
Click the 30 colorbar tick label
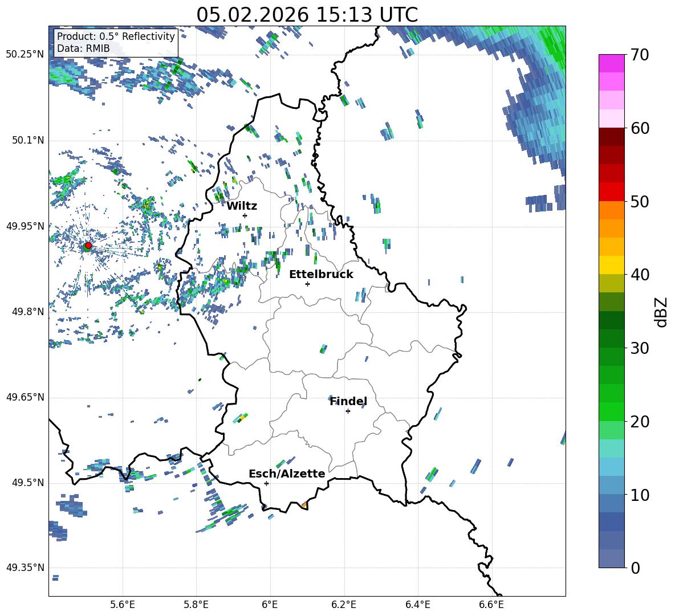(x=640, y=348)
